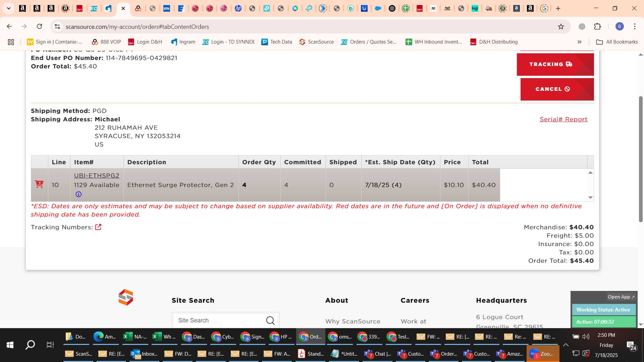Click the Est. Ship Date column header
The image size is (644, 362).
400,162
